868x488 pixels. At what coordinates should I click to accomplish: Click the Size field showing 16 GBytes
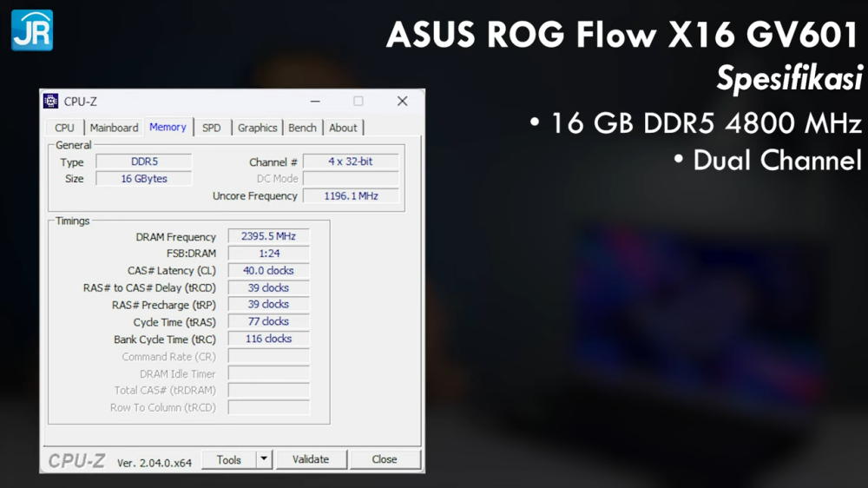tap(144, 179)
